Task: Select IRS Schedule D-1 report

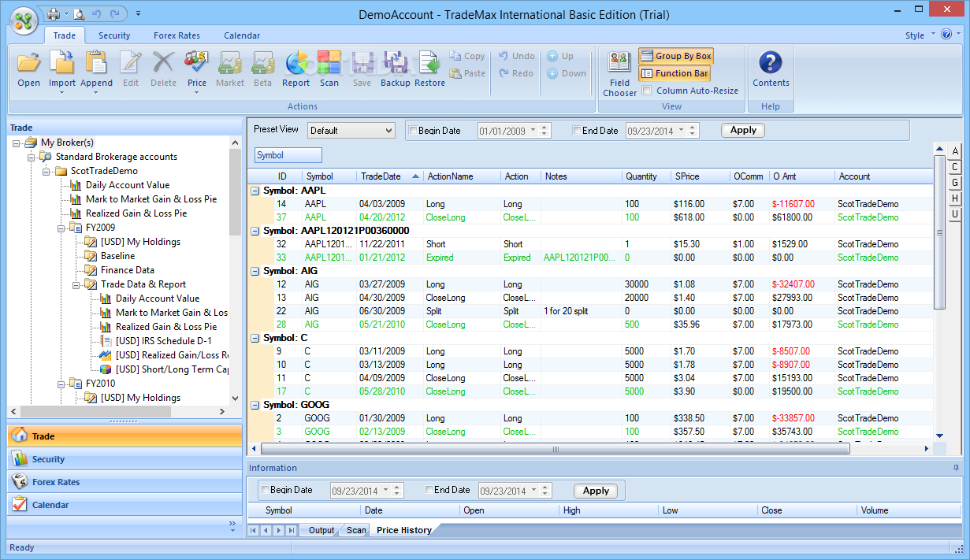Action: click(163, 341)
